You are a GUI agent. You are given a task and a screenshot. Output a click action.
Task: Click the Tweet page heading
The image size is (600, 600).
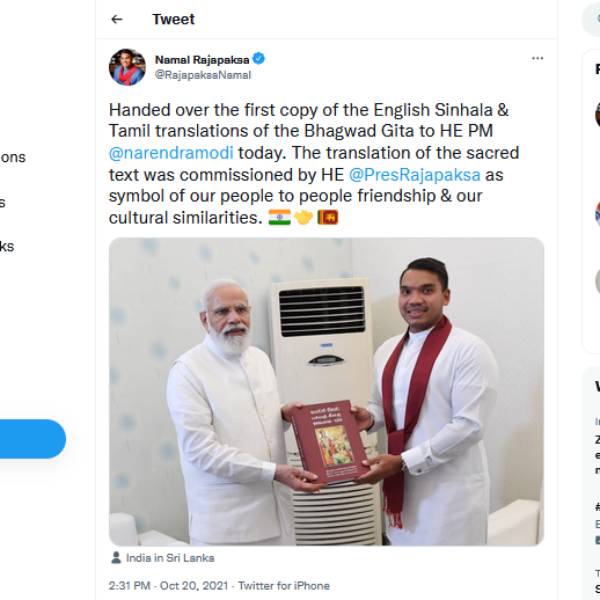(173, 19)
